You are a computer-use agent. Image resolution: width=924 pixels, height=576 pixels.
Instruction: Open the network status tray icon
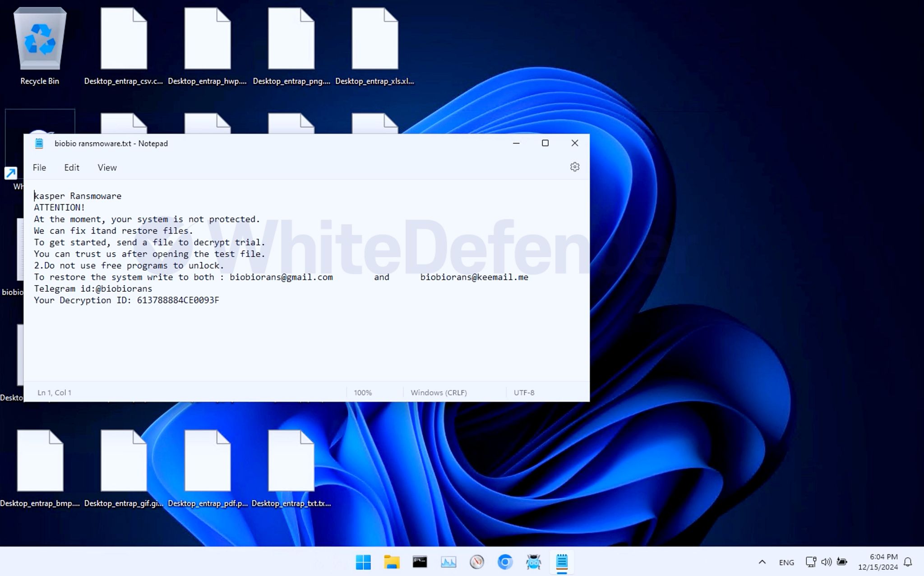[x=811, y=562]
